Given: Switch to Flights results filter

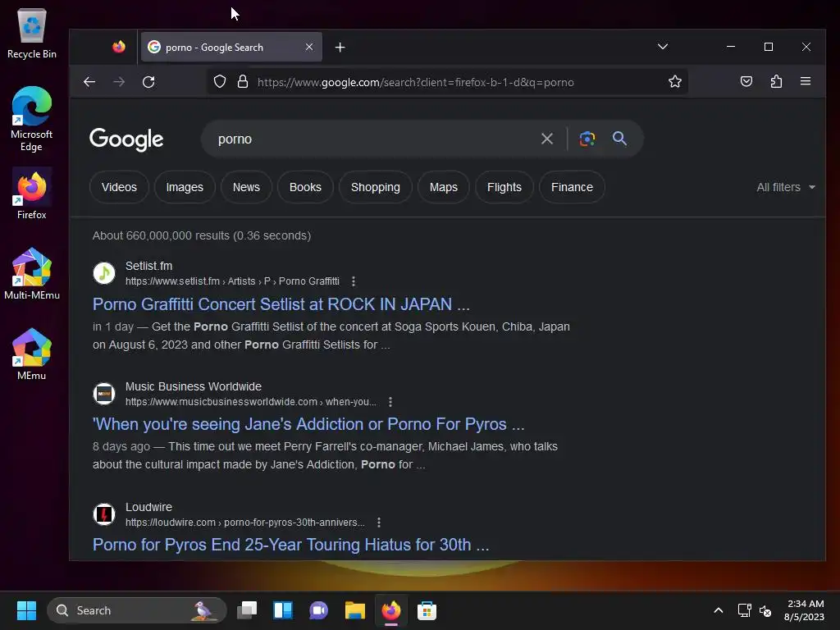Looking at the screenshot, I should (504, 188).
